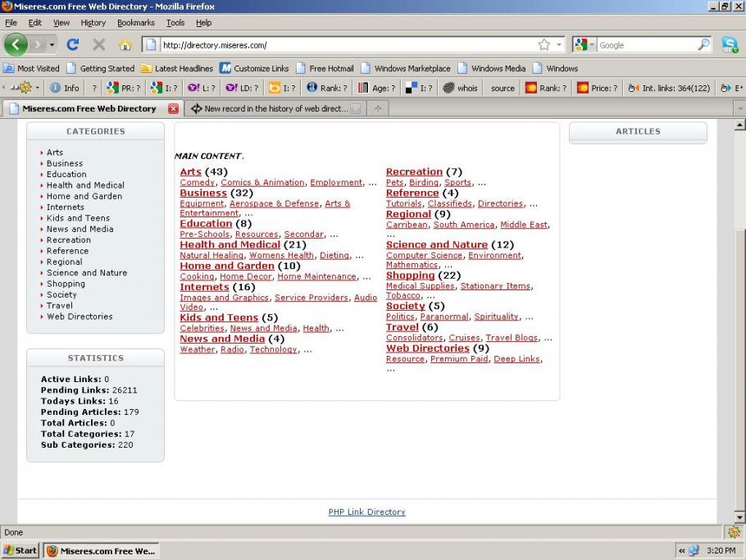Go to the Firefox Home page

[125, 44]
